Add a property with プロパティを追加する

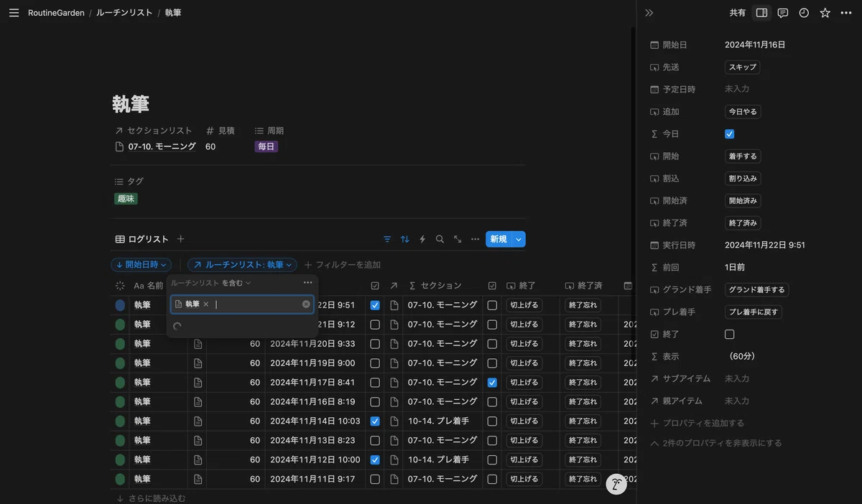tap(697, 423)
